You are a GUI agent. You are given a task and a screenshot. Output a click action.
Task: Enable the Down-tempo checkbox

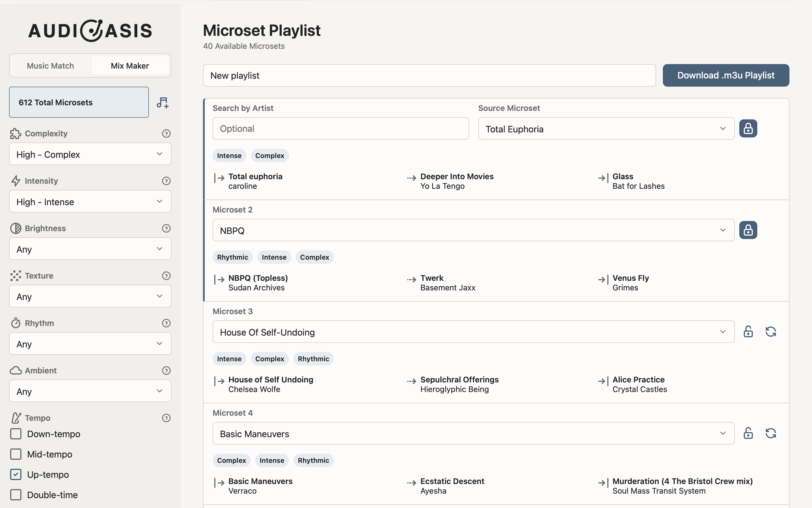coord(16,434)
